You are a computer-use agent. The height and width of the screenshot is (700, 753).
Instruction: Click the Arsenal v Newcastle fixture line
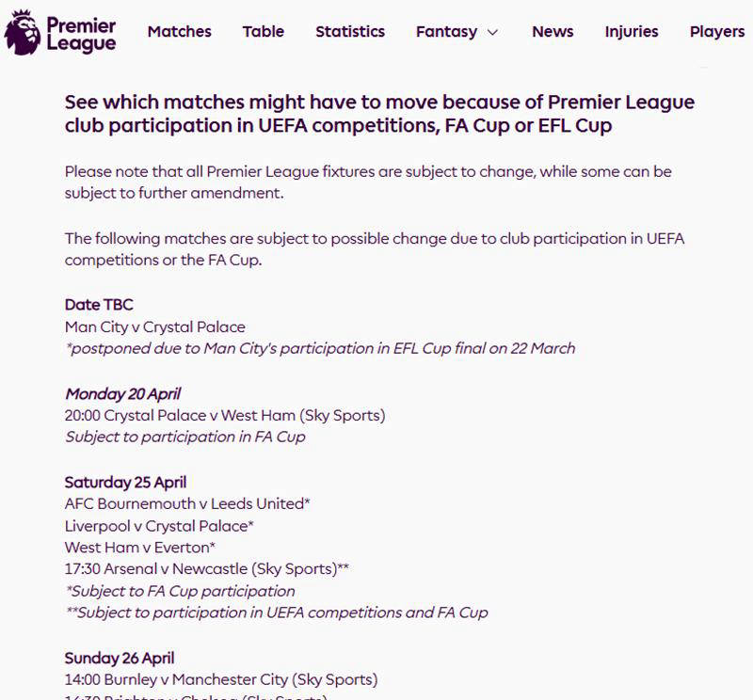pyautogui.click(x=207, y=569)
